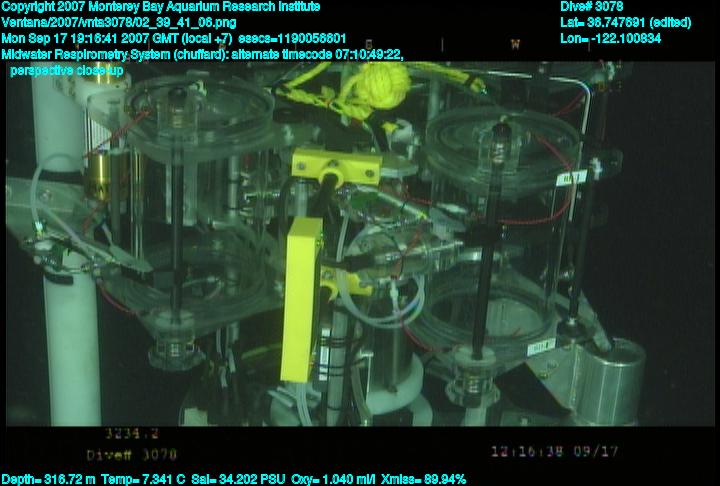Screen dimensions: 720x486
Task: Click the 'Dive# 3078' video overlay at bottom
Action: [x=132, y=455]
